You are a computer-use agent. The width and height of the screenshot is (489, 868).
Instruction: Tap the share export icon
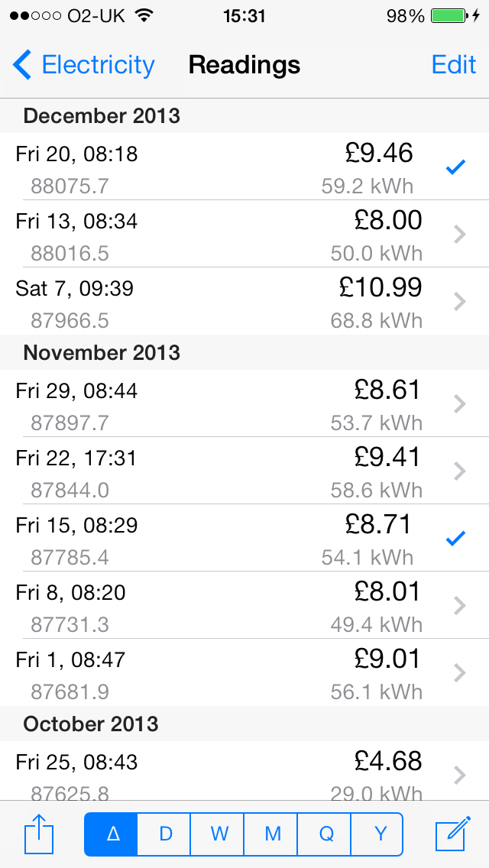click(x=39, y=833)
